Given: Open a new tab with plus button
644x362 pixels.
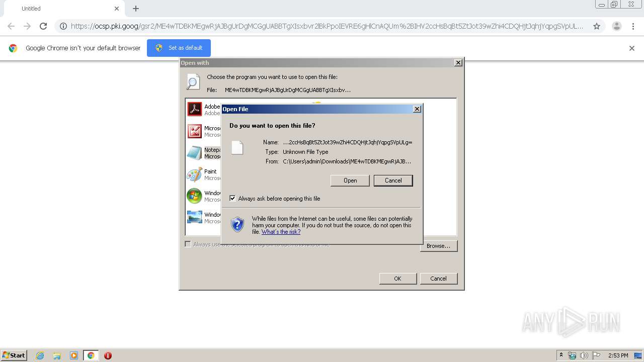Looking at the screenshot, I should pos(136,9).
